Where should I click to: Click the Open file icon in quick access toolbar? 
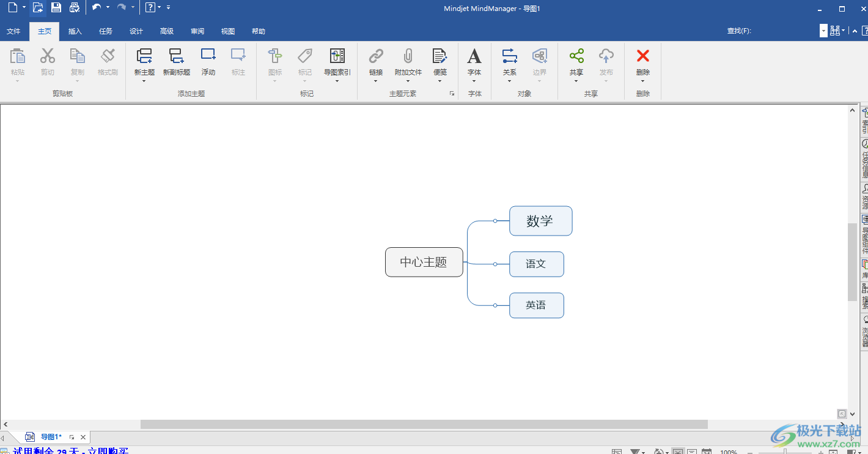pyautogui.click(x=38, y=8)
